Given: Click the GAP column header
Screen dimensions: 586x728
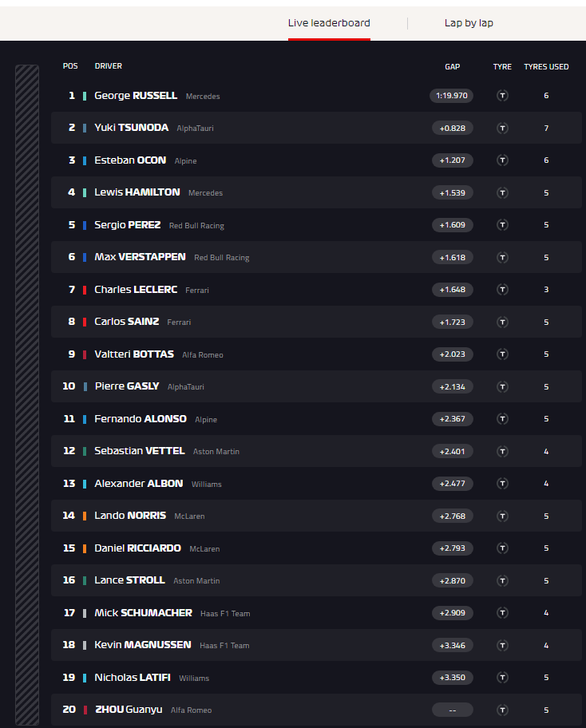Looking at the screenshot, I should [452, 66].
